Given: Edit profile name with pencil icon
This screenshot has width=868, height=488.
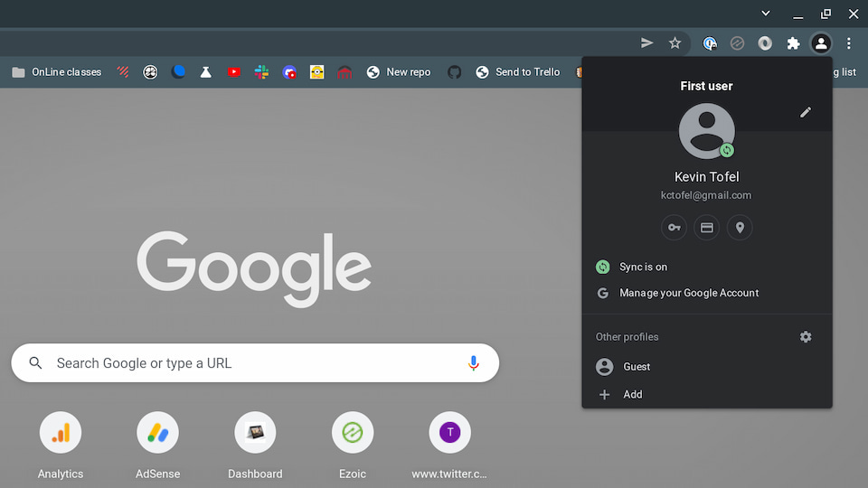Looking at the screenshot, I should coord(805,112).
